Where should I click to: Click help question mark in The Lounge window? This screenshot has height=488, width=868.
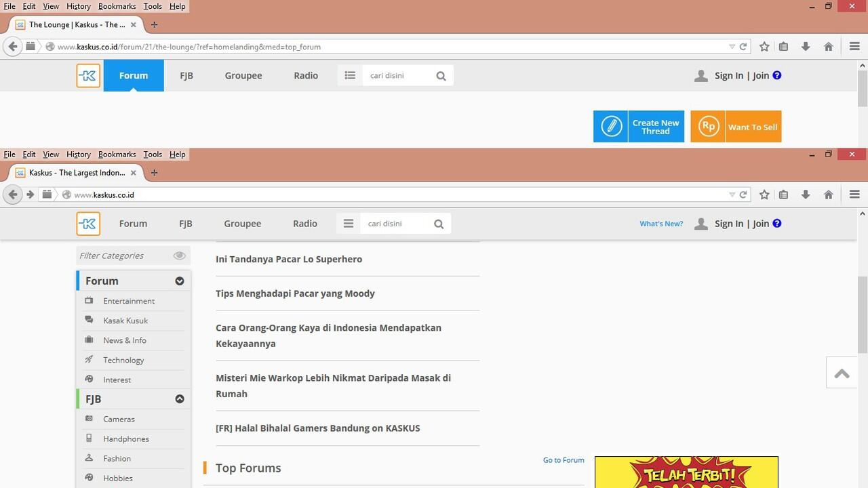click(777, 75)
